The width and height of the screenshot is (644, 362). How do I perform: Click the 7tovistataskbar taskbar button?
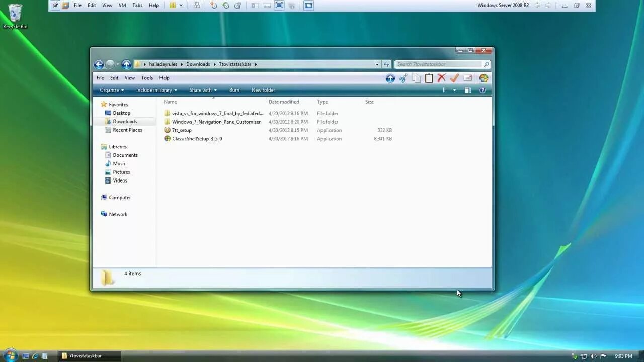[89, 356]
